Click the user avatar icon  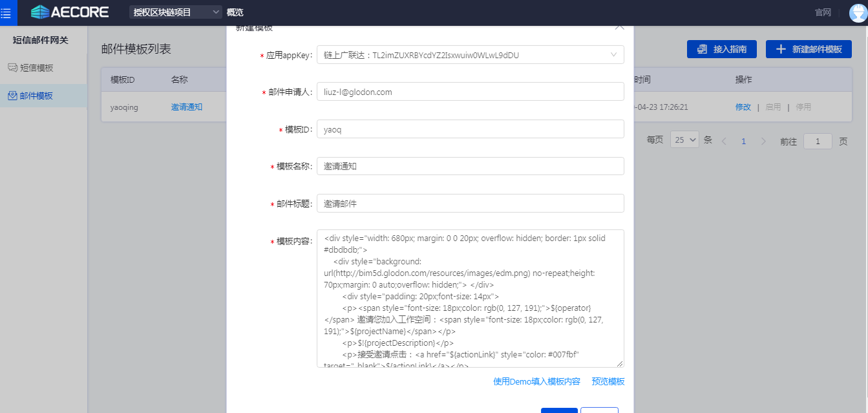(x=857, y=13)
